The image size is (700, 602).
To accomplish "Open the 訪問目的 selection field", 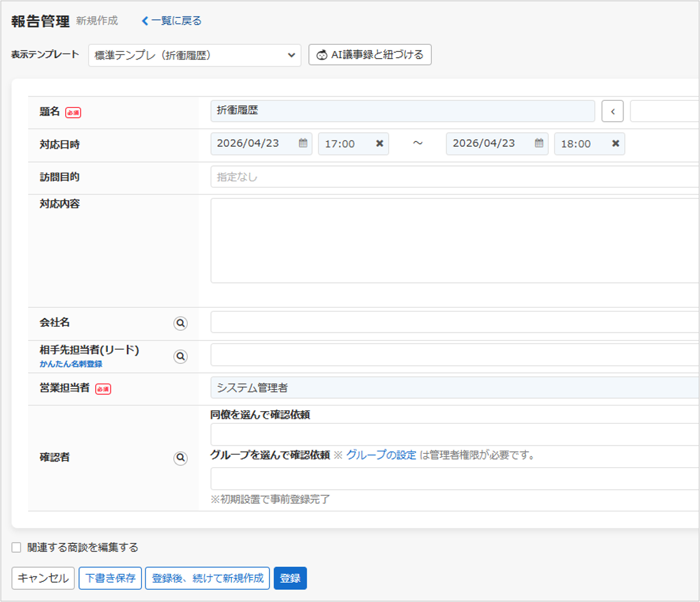I will click(x=453, y=177).
